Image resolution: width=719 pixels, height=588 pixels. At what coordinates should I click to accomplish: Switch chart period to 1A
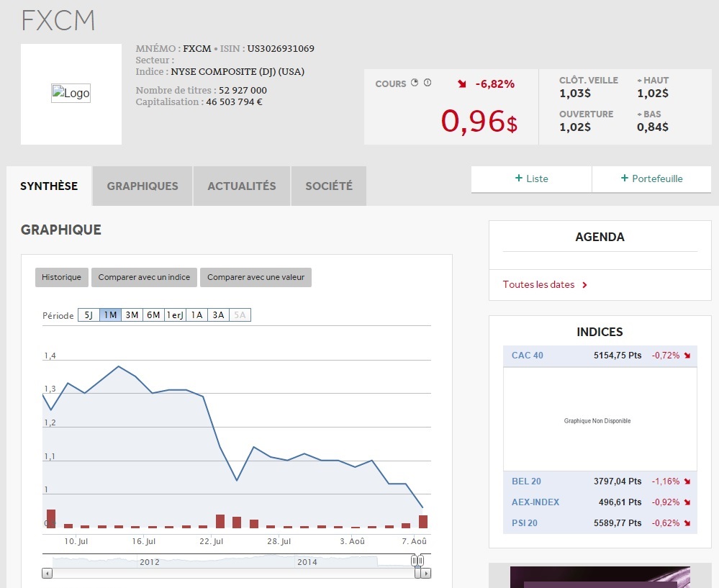(196, 315)
